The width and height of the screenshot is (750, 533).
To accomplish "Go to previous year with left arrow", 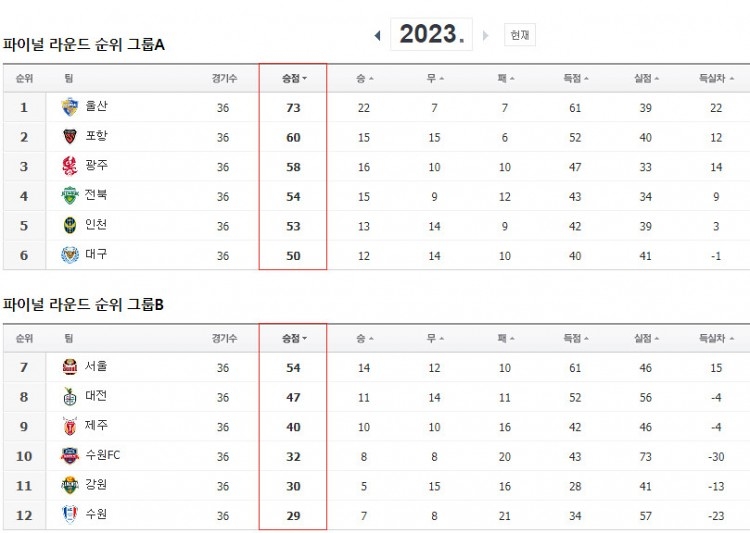I will pyautogui.click(x=377, y=35).
